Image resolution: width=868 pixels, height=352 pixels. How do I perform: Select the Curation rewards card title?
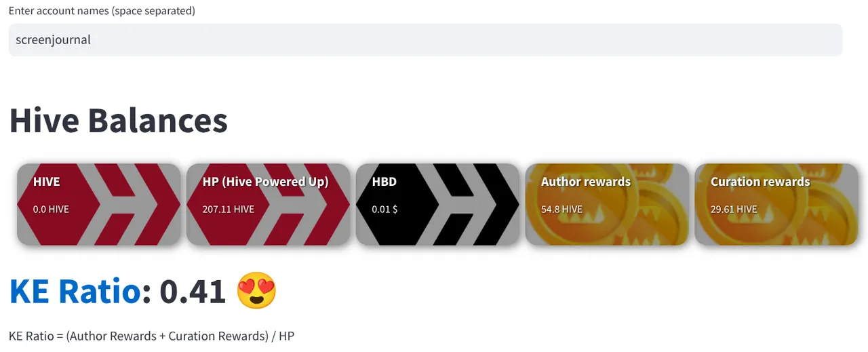760,182
